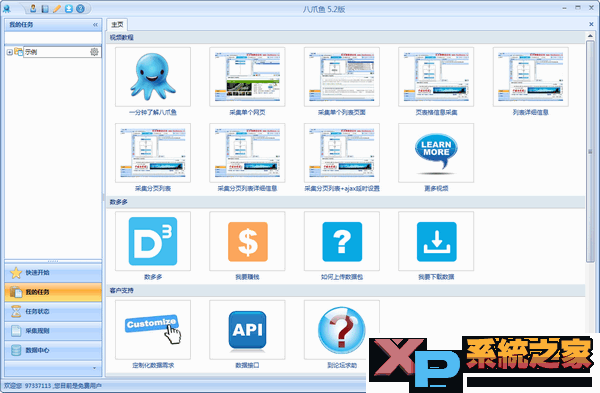Select 任务状态 in the navigation pane

coord(53,311)
